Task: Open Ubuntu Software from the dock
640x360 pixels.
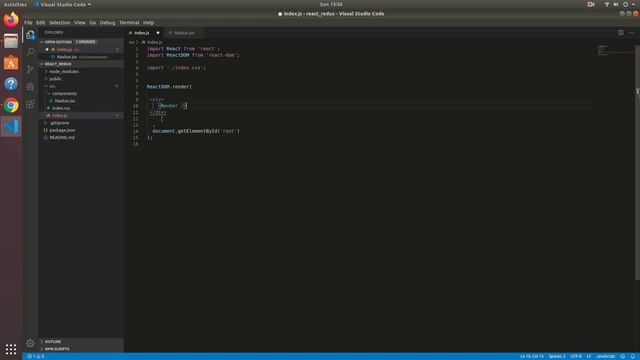Action: [11, 62]
